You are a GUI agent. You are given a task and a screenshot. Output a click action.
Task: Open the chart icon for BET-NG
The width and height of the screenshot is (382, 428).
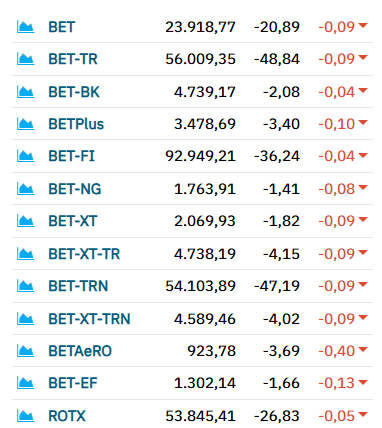25,189
